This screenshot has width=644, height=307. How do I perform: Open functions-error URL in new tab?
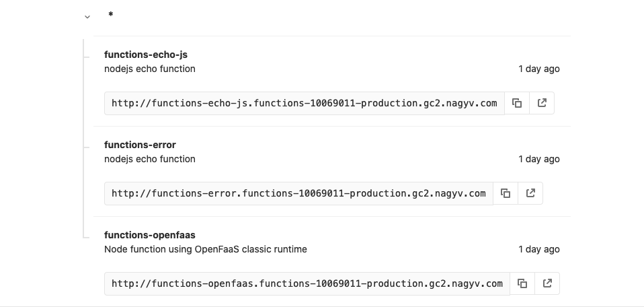(530, 193)
